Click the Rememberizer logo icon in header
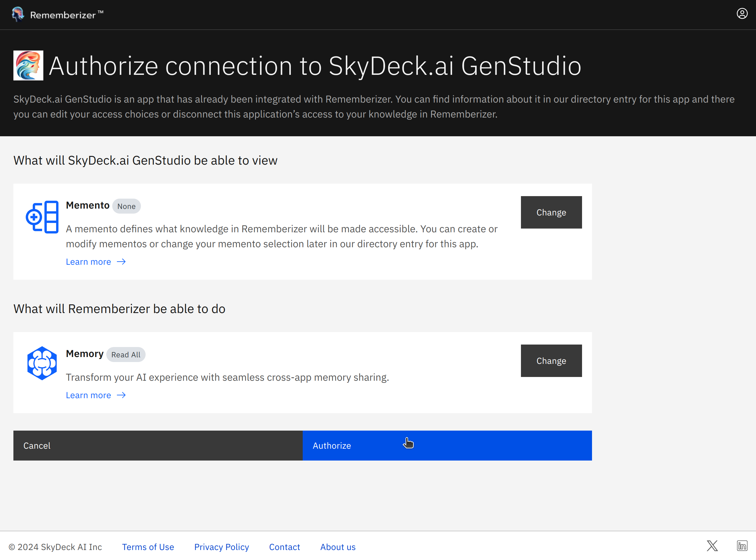This screenshot has height=560, width=756. 18,14
